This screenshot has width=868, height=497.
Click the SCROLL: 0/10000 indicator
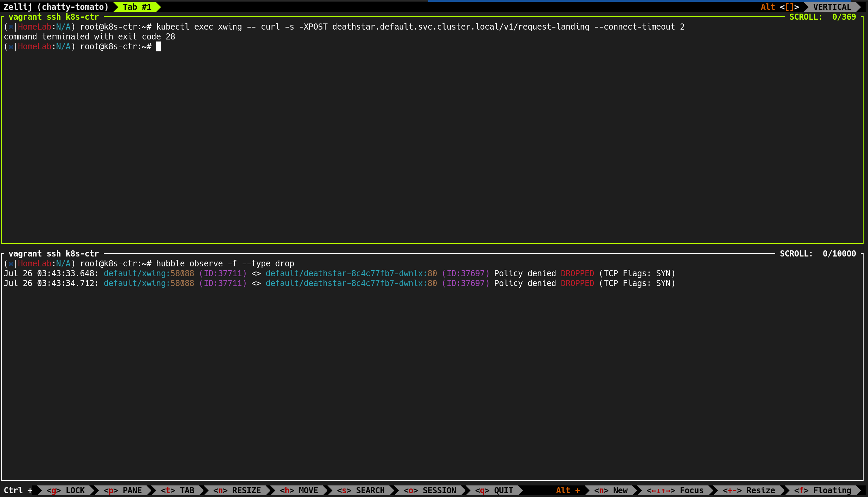pyautogui.click(x=818, y=254)
